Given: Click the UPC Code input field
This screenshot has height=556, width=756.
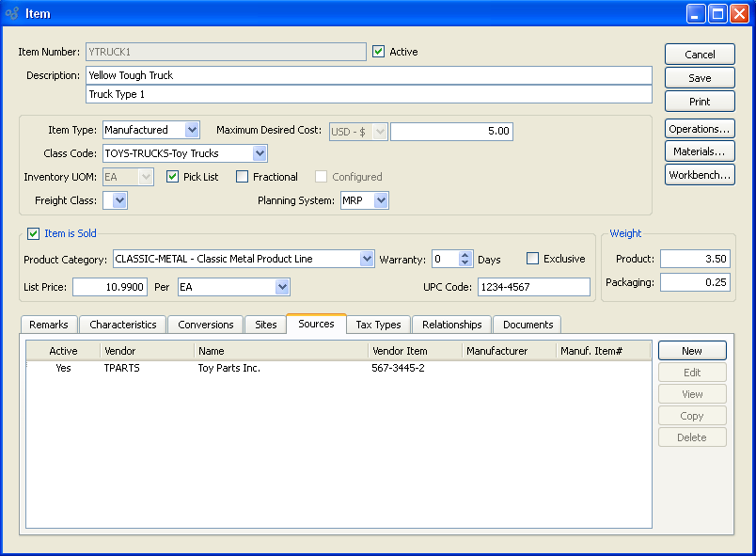Looking at the screenshot, I should [533, 287].
